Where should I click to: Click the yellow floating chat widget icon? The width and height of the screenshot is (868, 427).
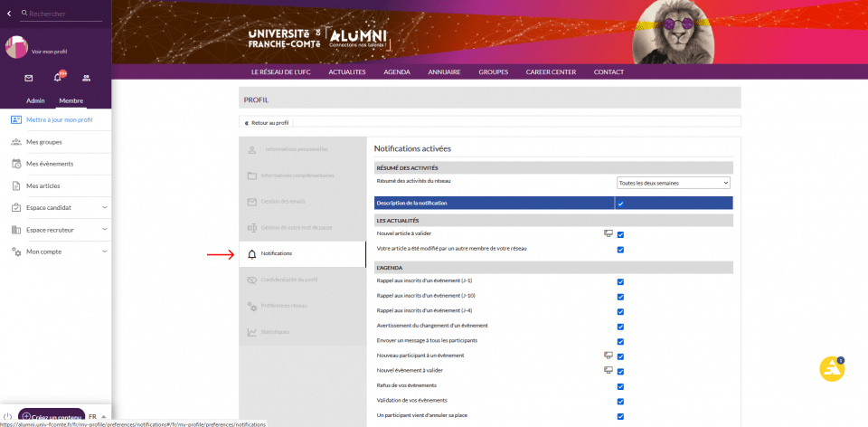coord(831,368)
